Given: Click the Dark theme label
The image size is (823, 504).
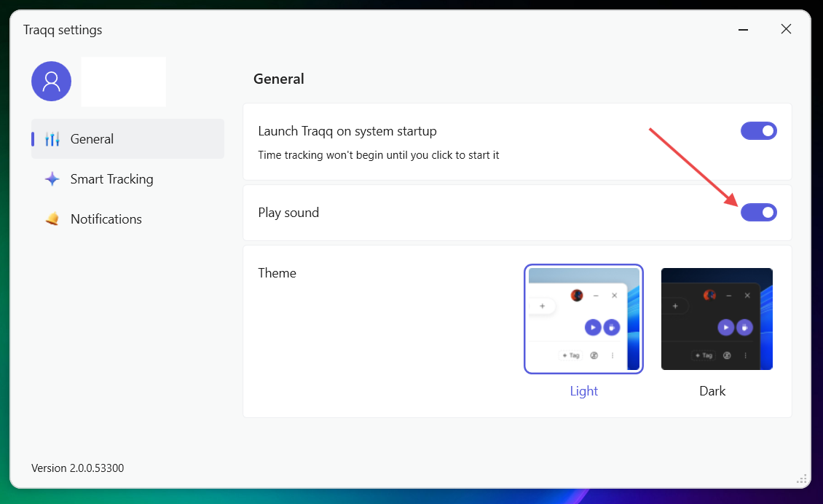Looking at the screenshot, I should (x=712, y=391).
